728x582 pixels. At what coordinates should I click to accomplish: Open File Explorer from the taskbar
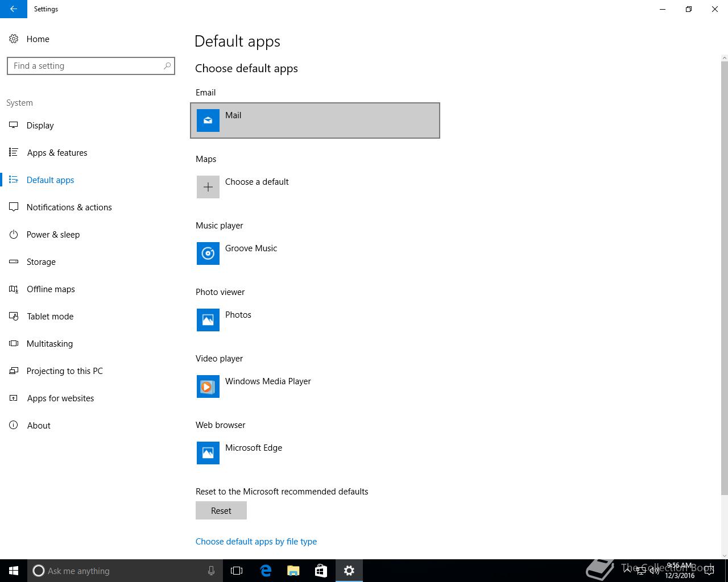pos(293,571)
